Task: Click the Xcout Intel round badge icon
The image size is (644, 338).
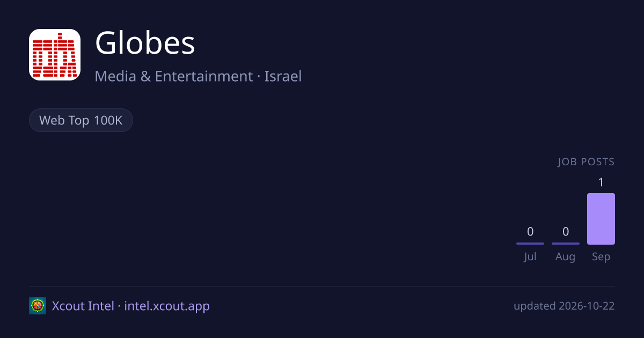Action: [38, 306]
